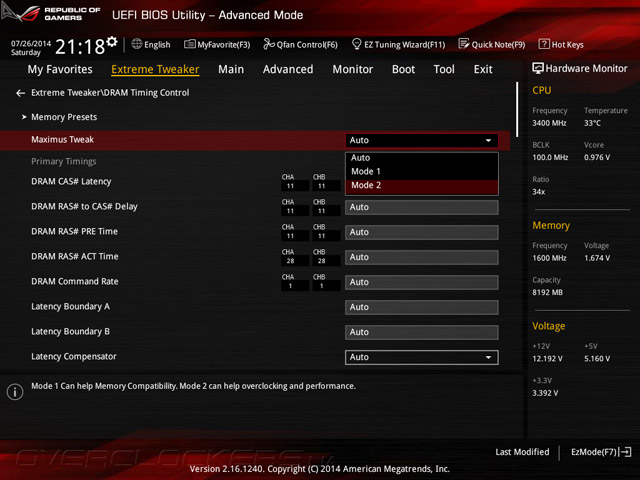Click the Hot Keys question mark icon
The width and height of the screenshot is (640, 480).
(544, 44)
